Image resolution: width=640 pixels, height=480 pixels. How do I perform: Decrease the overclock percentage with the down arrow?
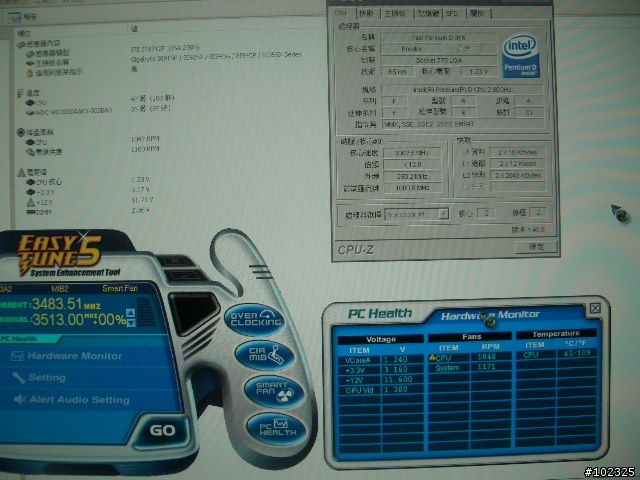131,323
